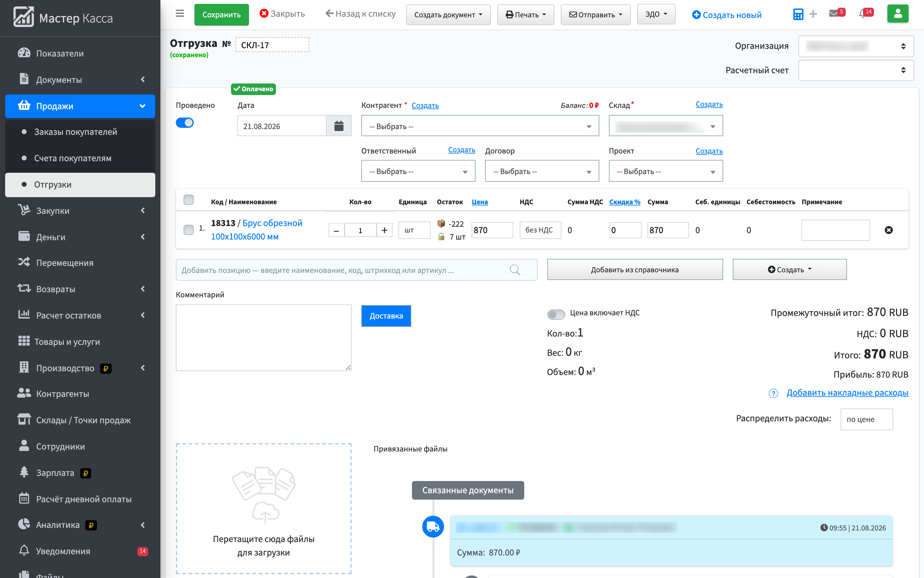Remove the Брус обрезной row with X icon
The height and width of the screenshot is (578, 924).
coord(888,230)
